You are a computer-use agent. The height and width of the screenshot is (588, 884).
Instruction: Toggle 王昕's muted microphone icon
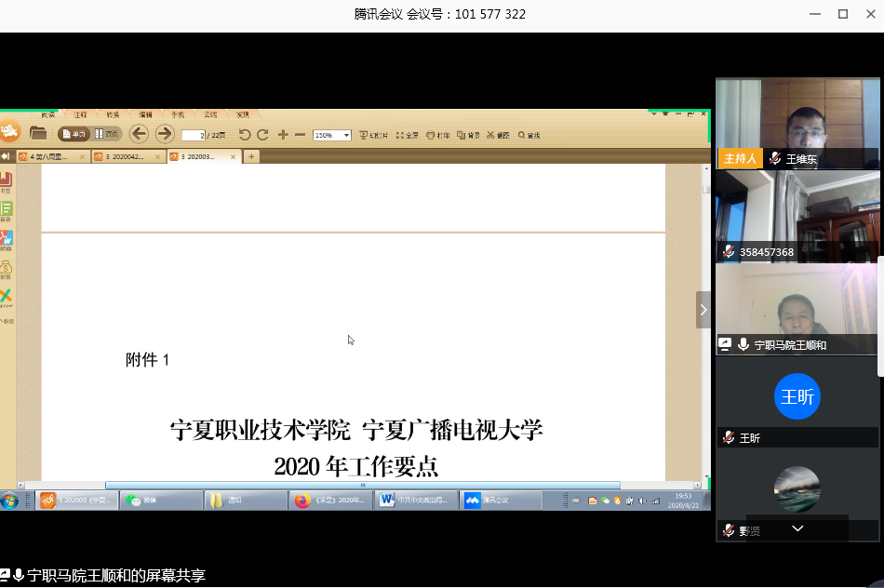[x=729, y=437]
